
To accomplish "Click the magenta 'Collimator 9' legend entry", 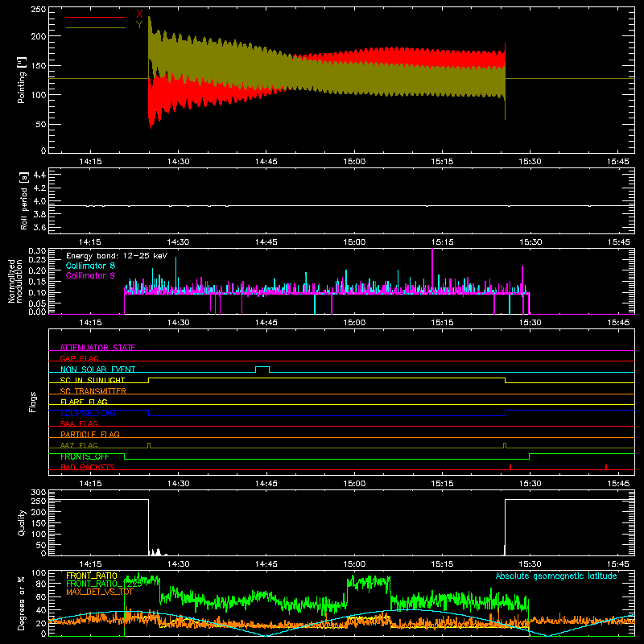I will coord(90,275).
